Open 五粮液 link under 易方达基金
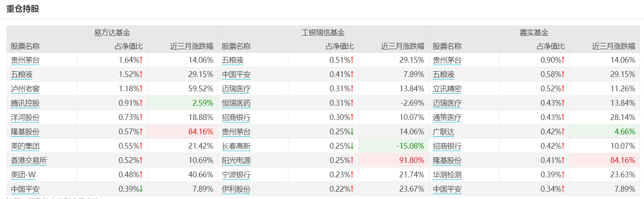This screenshot has height=199, width=644. coord(22,75)
